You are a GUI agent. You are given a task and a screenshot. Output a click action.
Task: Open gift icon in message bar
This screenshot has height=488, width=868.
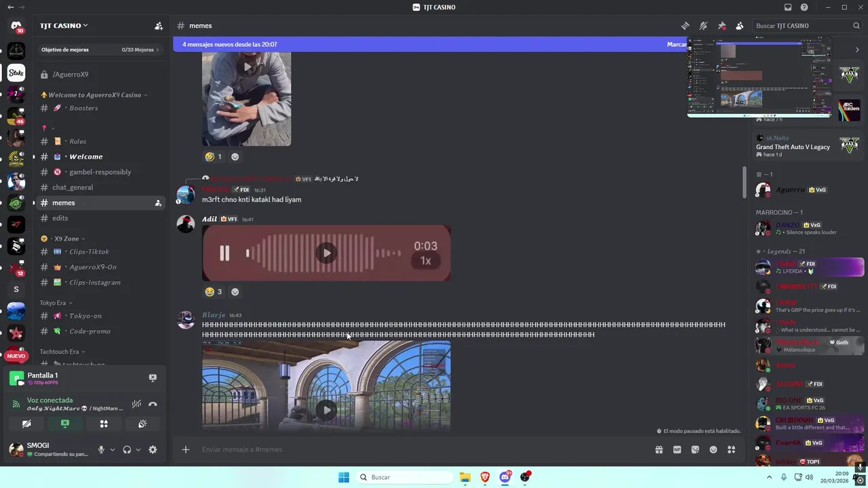coord(658,449)
